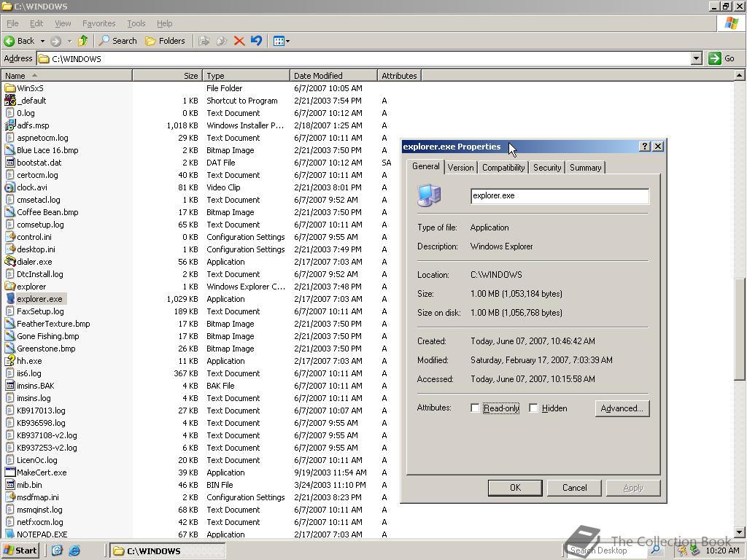Select the dialer.exe application icon

10,262
